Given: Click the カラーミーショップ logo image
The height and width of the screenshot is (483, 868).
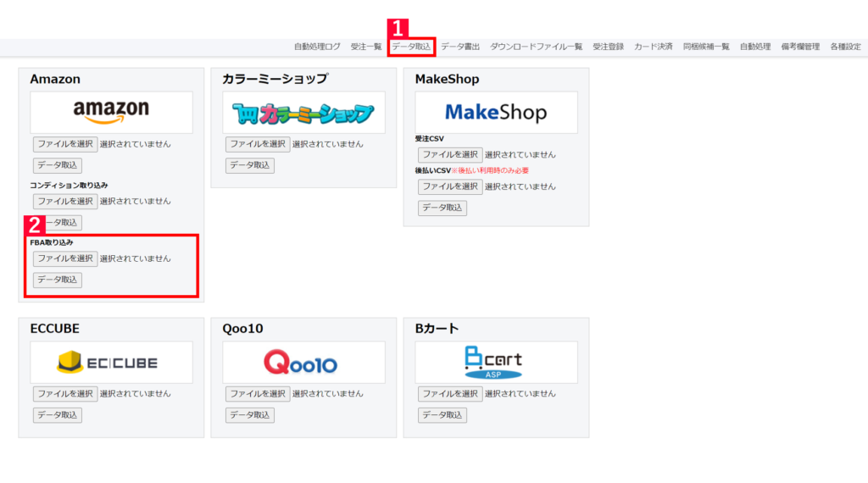Looking at the screenshot, I should coord(304,113).
